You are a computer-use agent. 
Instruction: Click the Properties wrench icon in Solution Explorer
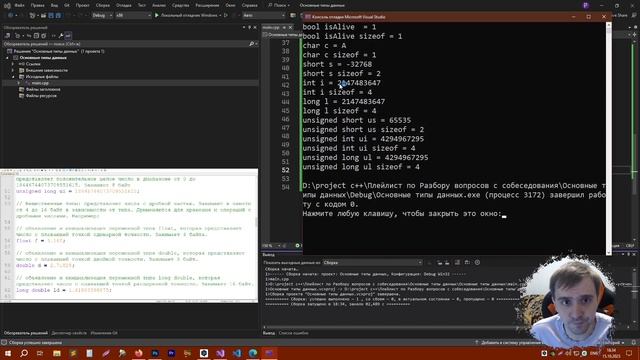click(61, 36)
